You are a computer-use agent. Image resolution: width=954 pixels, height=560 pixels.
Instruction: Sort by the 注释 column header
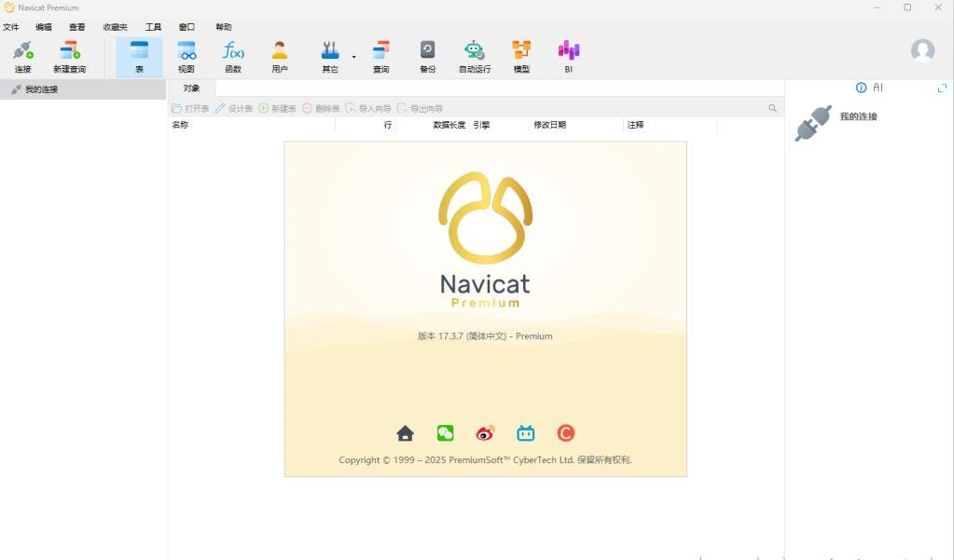pyautogui.click(x=671, y=125)
